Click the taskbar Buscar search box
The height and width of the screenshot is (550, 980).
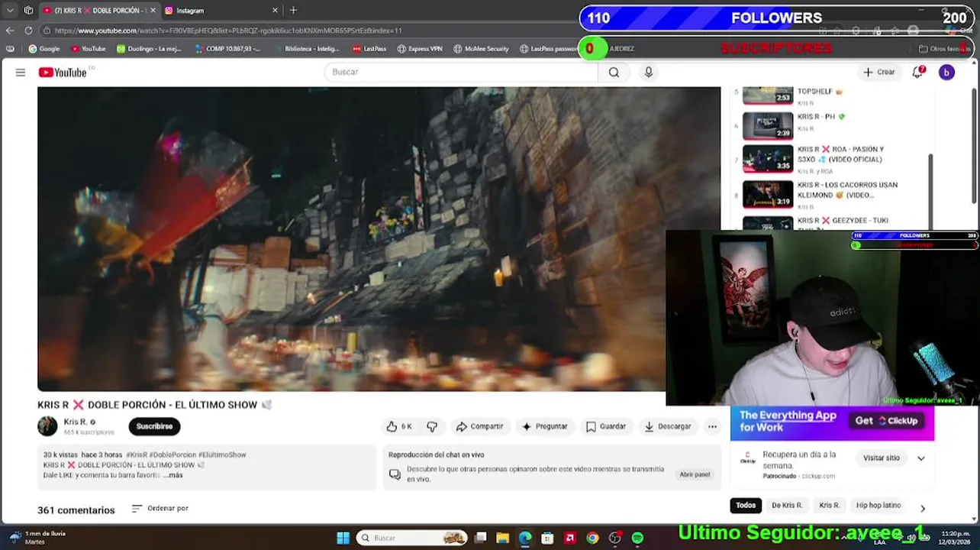pos(412,538)
